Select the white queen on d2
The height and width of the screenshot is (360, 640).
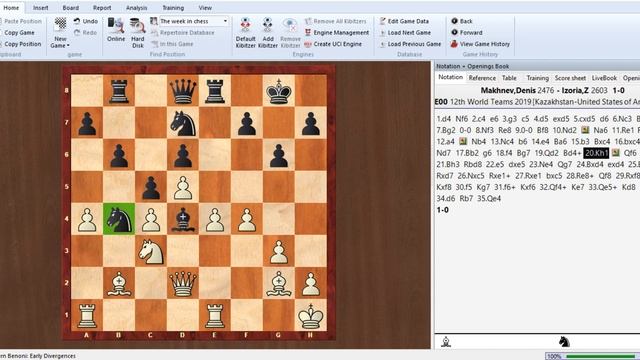pos(183,283)
